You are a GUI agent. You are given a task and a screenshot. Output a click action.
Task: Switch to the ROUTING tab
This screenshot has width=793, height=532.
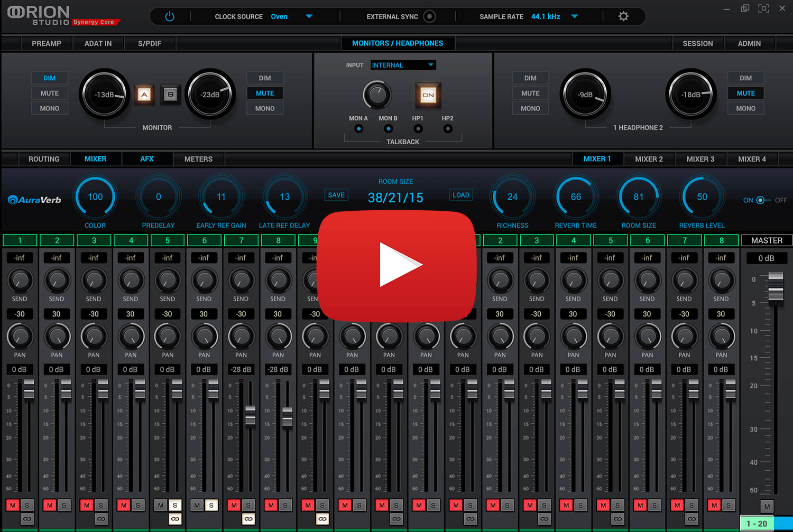coord(44,159)
